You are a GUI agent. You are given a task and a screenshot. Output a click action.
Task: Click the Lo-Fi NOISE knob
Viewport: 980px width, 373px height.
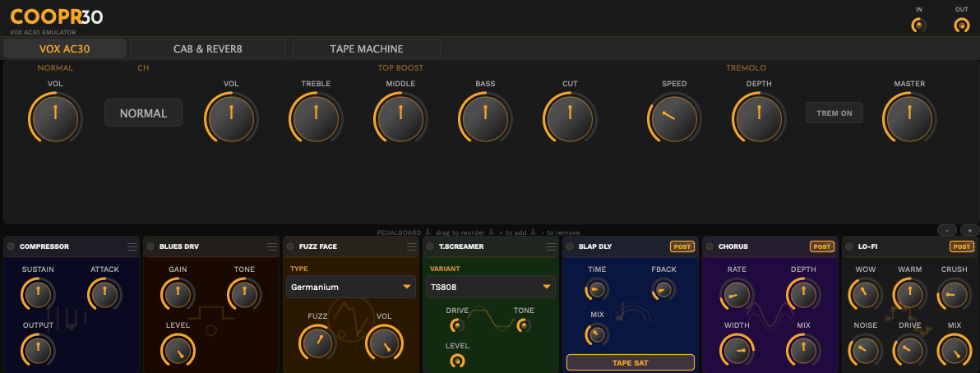pos(866,351)
